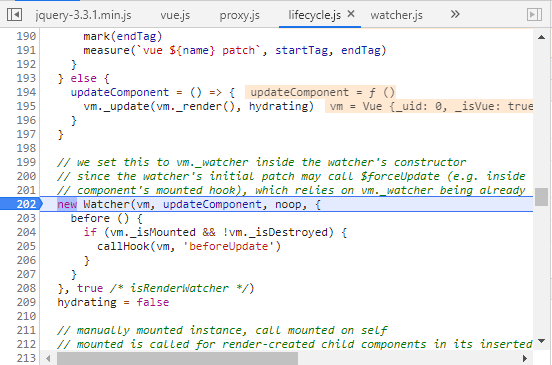Add a breakpoint at line number 204
Viewport: 552px width, 365px height.
pyautogui.click(x=26, y=232)
